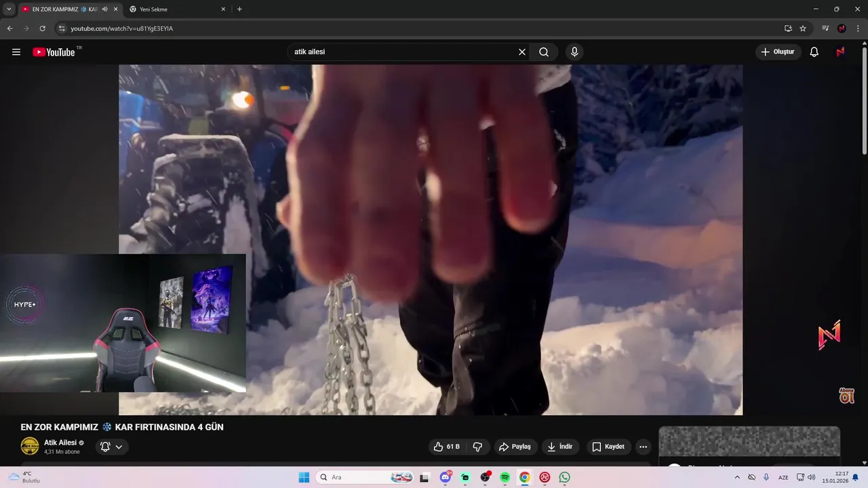Open WhatsApp from taskbar
The image size is (868, 488).
click(564, 477)
